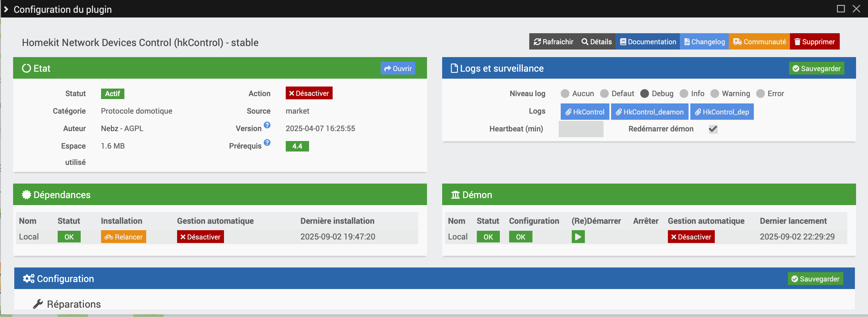Image resolution: width=868 pixels, height=317 pixels.
Task: Open the Documentation page
Action: [x=648, y=41]
